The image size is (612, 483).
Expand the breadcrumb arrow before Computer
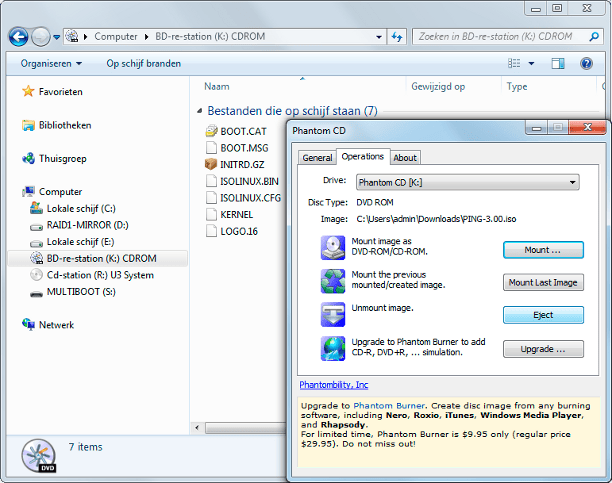[85, 37]
